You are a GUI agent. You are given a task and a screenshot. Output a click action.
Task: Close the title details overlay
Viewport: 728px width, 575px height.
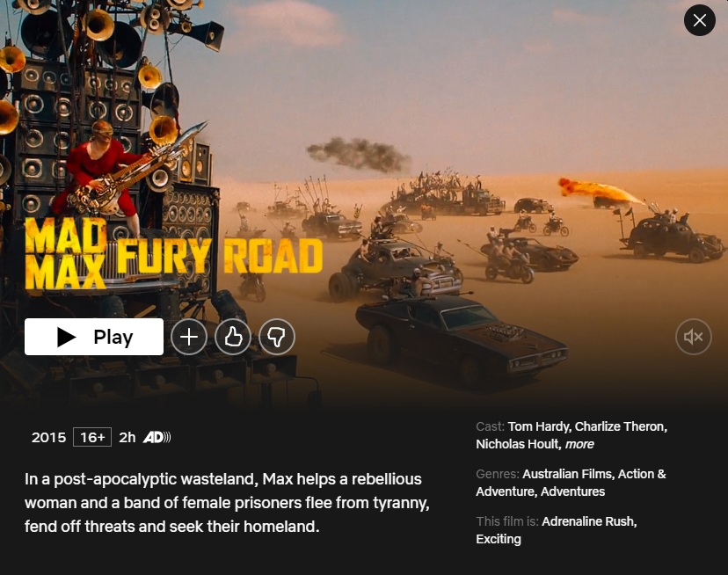tap(700, 20)
